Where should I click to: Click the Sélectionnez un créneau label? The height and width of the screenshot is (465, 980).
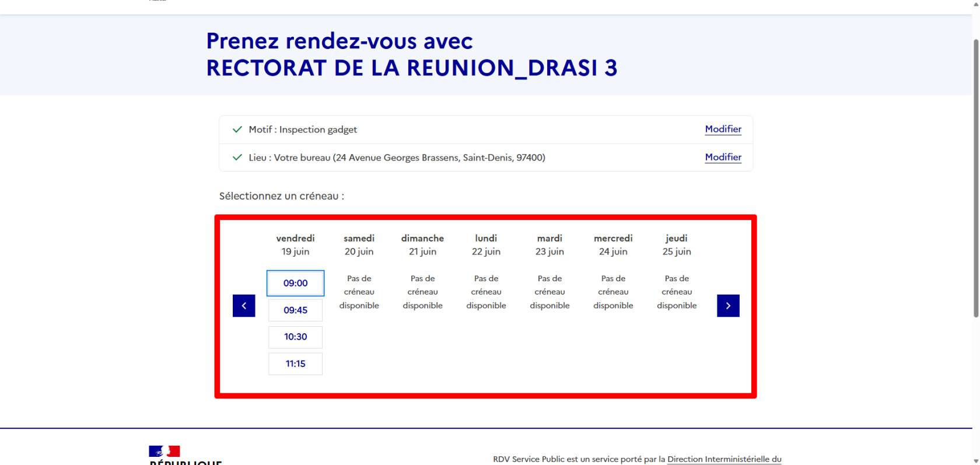pyautogui.click(x=281, y=196)
